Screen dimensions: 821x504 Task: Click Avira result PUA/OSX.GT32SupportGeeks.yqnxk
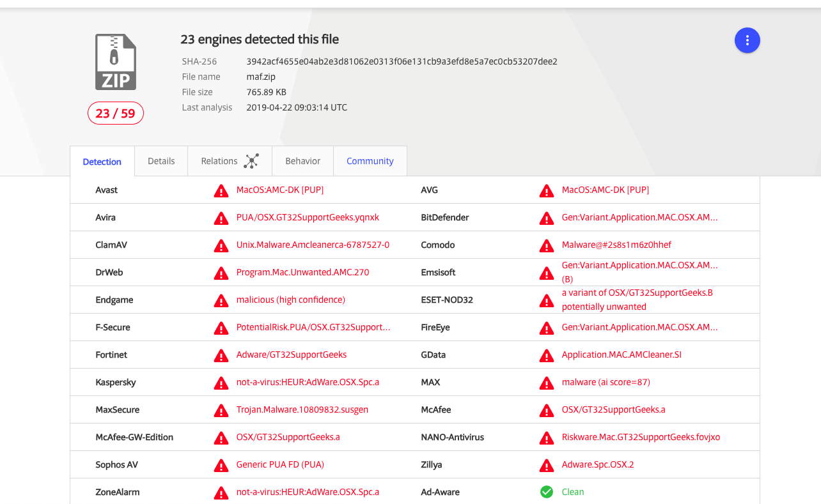pyautogui.click(x=308, y=217)
